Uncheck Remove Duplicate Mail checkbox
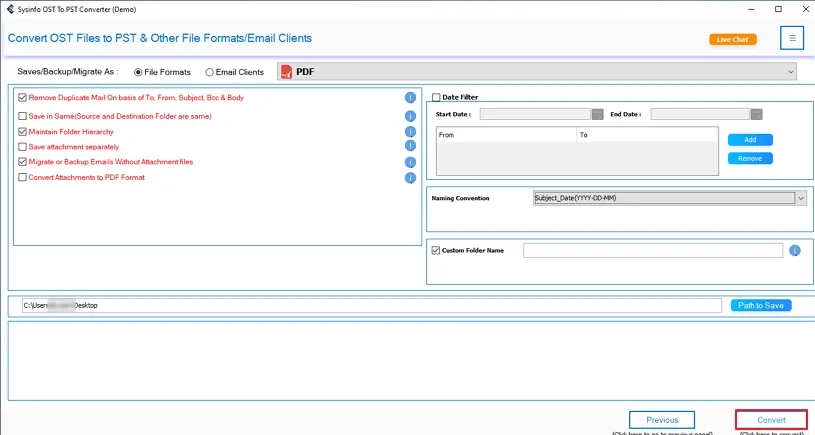815x435 pixels. [x=22, y=98]
